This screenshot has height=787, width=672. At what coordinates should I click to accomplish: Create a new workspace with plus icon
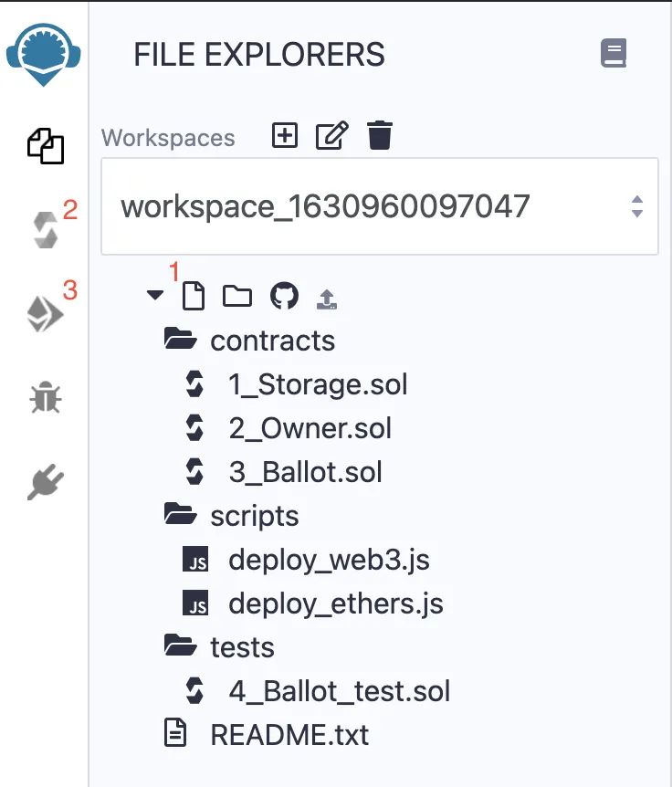click(x=285, y=135)
